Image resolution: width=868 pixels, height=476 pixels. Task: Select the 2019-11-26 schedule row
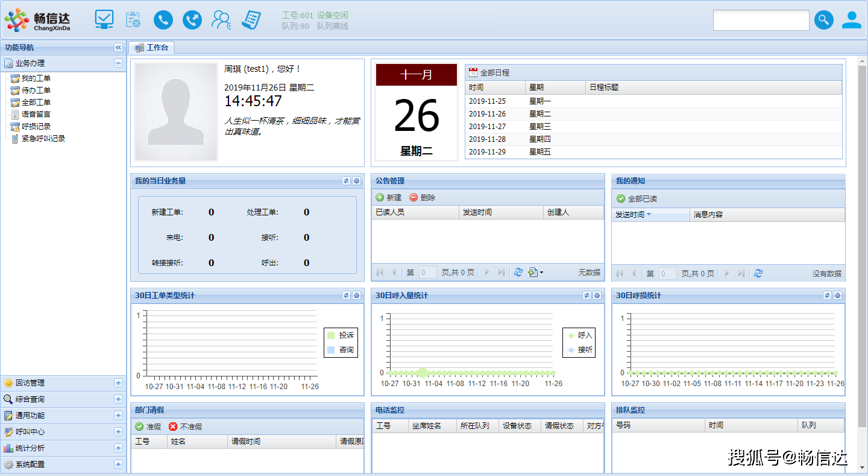coord(653,114)
